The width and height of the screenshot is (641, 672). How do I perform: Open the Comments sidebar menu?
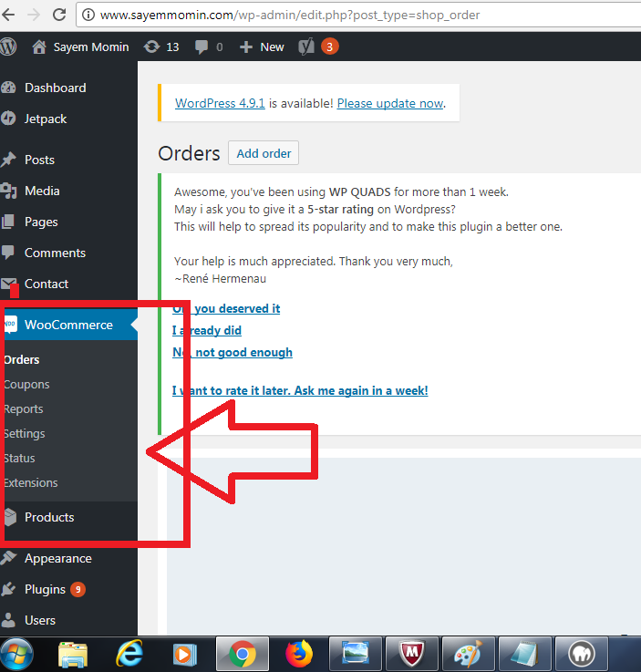pyautogui.click(x=55, y=253)
